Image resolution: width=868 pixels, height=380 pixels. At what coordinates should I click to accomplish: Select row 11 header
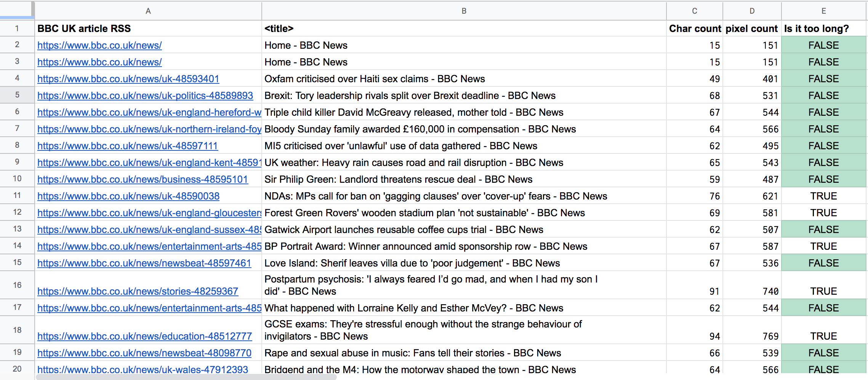[17, 195]
